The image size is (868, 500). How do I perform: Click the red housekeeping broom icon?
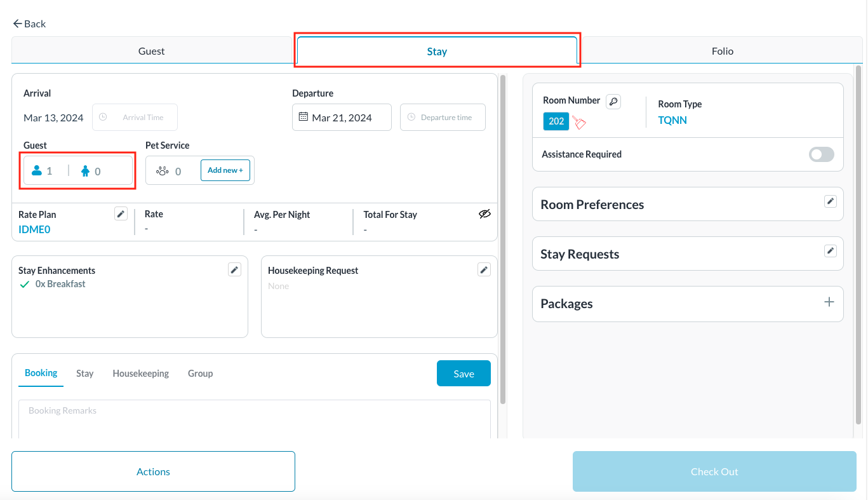[578, 122]
